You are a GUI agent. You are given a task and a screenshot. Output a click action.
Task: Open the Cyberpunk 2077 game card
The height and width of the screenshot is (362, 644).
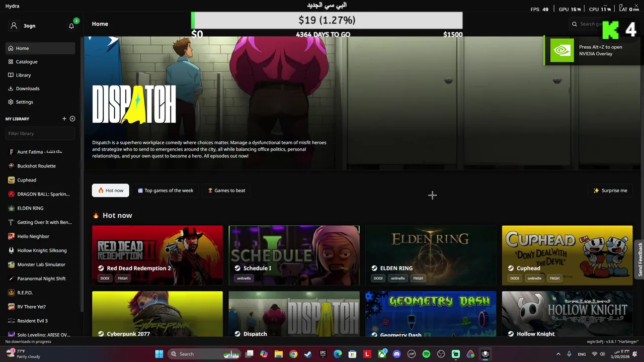tap(157, 314)
